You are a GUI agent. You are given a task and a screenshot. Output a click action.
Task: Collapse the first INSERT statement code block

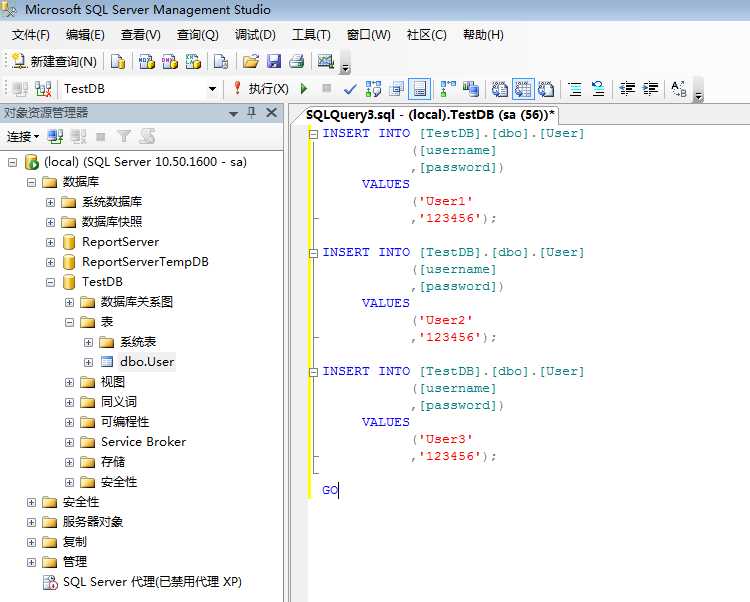pos(313,134)
